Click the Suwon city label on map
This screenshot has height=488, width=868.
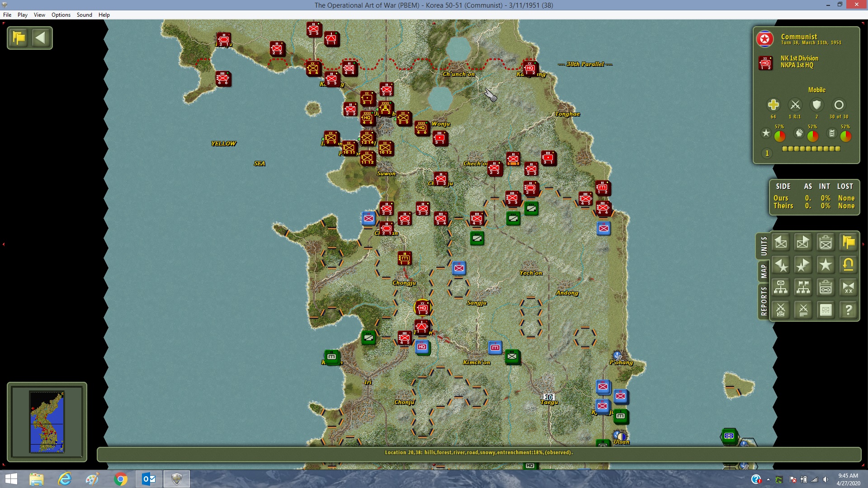(x=387, y=174)
